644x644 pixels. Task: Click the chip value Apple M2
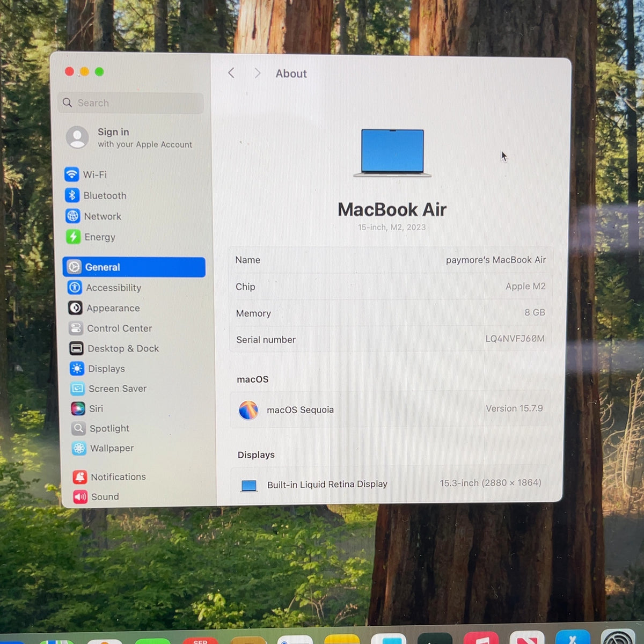[525, 286]
